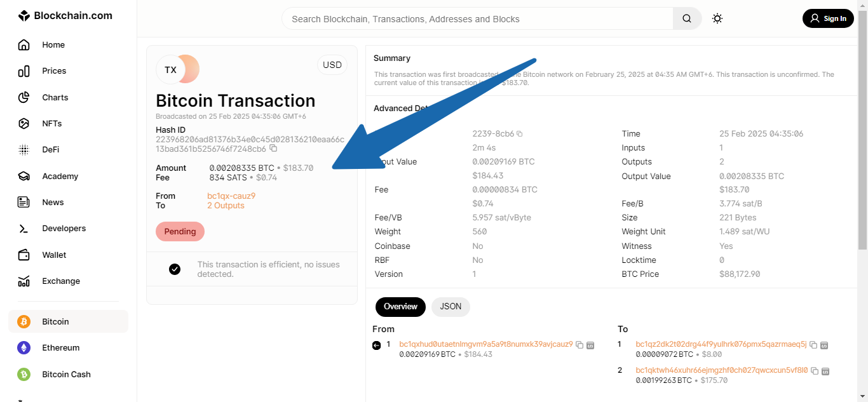Open script details icon for From address
The height and width of the screenshot is (402, 868).
point(590,345)
